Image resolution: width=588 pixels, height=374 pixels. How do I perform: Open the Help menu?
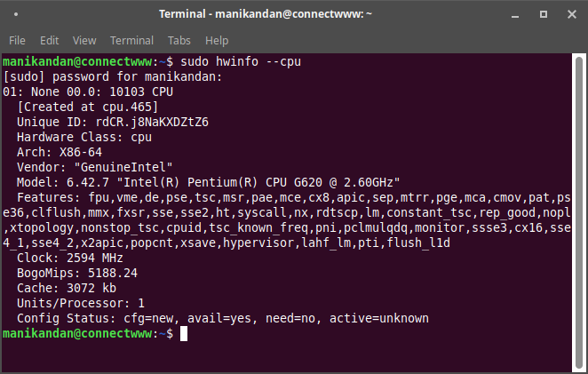click(x=217, y=41)
